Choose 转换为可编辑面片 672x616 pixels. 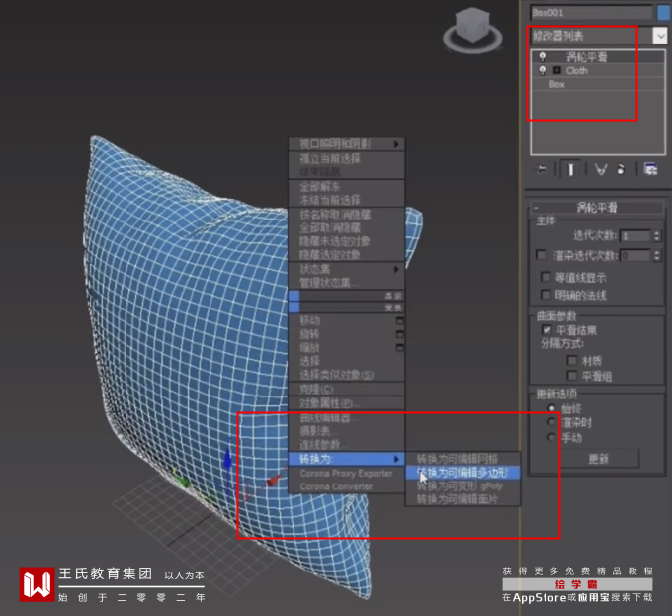[x=462, y=499]
